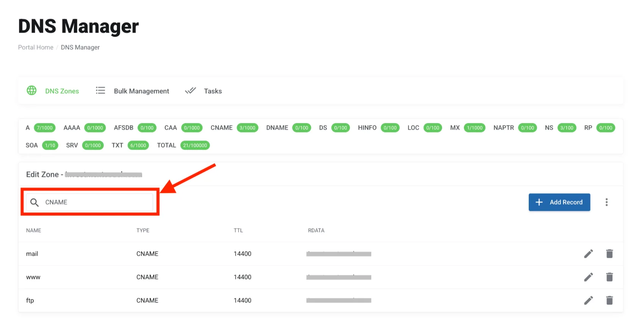Click the HINFO 0/100 badge

pyautogui.click(x=390, y=128)
